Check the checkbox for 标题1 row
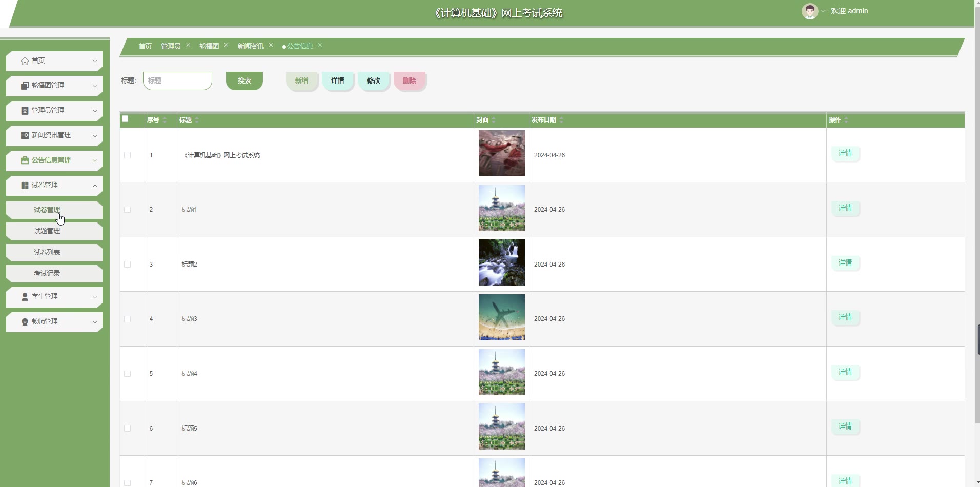Image resolution: width=980 pixels, height=487 pixels. [x=127, y=210]
